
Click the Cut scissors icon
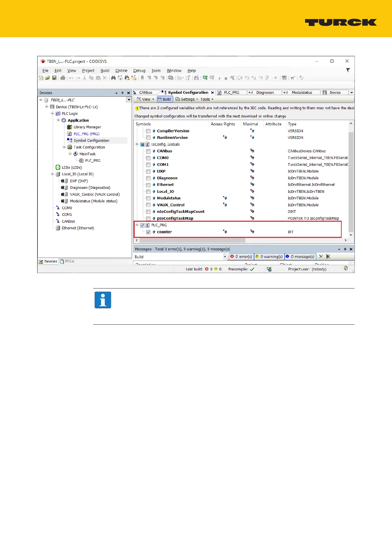(x=85, y=78)
